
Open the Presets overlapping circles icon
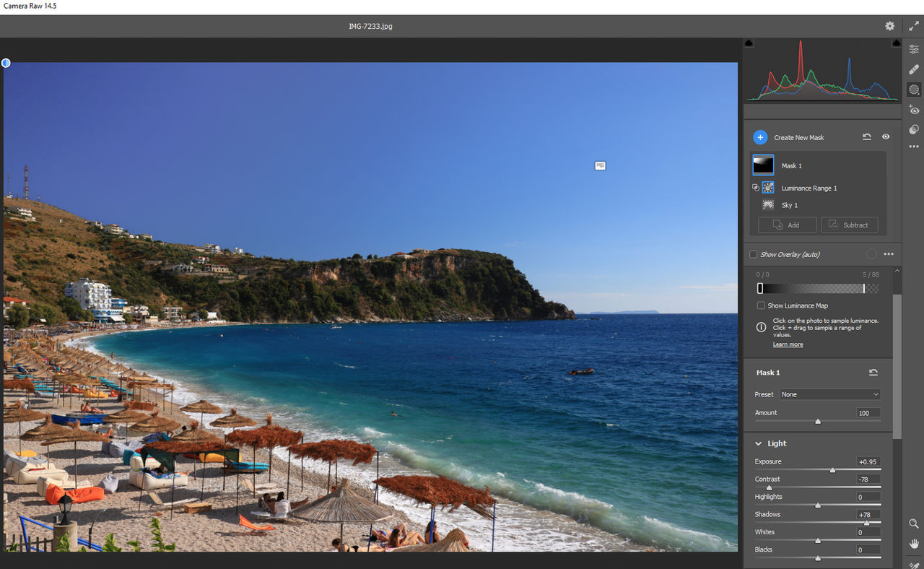point(914,129)
